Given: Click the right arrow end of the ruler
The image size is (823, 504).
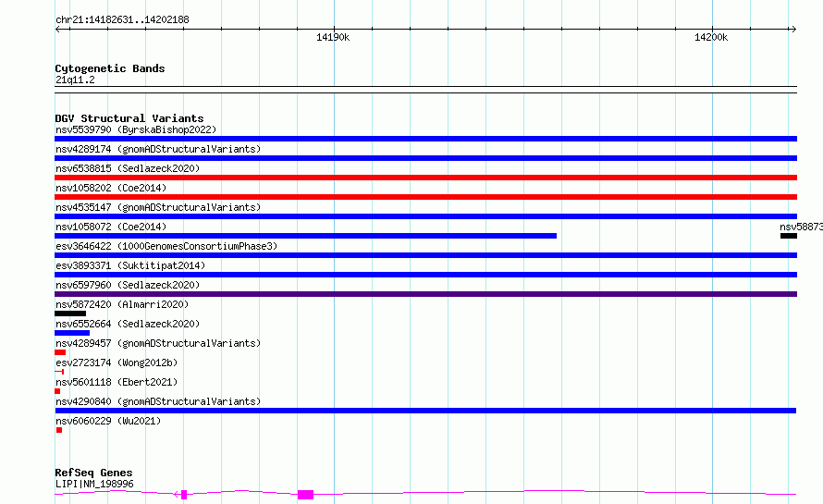Looking at the screenshot, I should [x=793, y=29].
